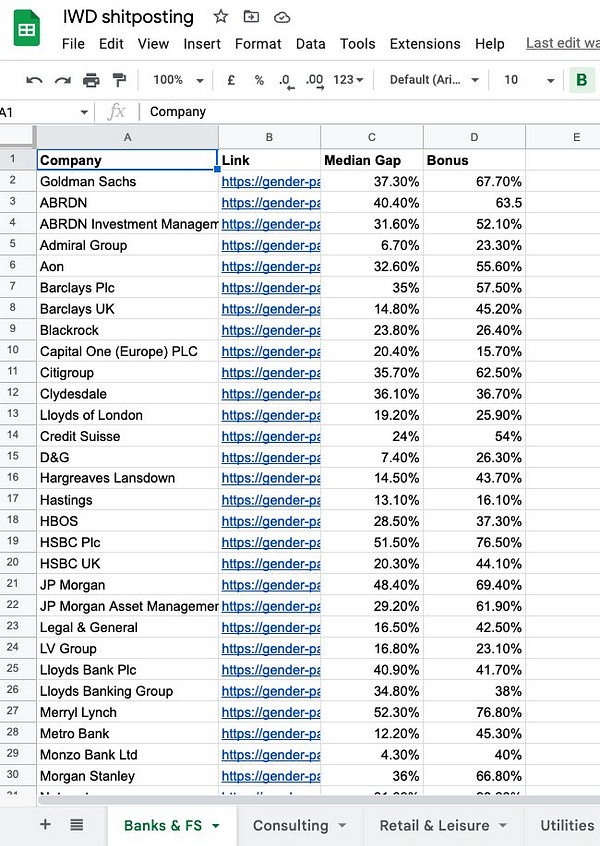Select column C header
The height and width of the screenshot is (846, 600).
pos(372,137)
